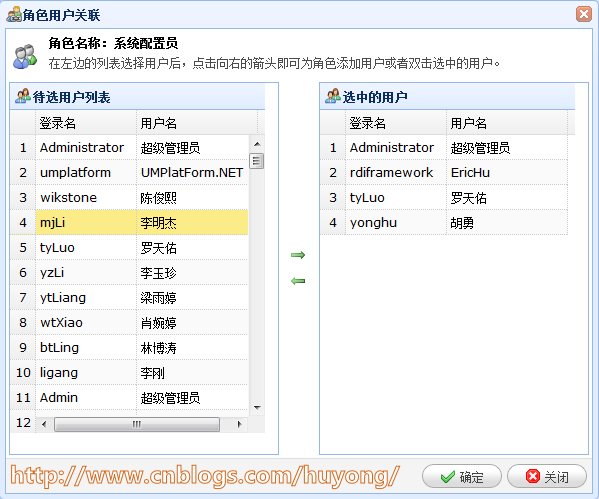Image resolution: width=599 pixels, height=499 pixels.
Task: Click the EricHu cell
Action: click(x=507, y=172)
